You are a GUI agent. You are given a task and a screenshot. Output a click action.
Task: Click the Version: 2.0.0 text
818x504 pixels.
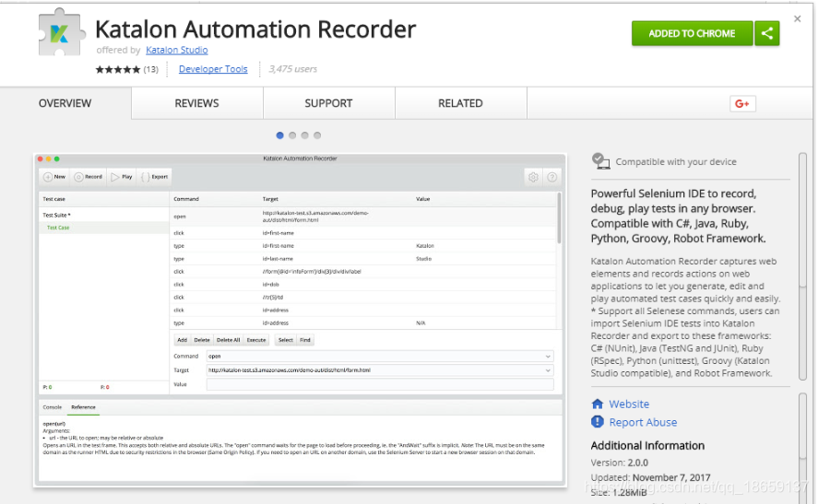619,463
